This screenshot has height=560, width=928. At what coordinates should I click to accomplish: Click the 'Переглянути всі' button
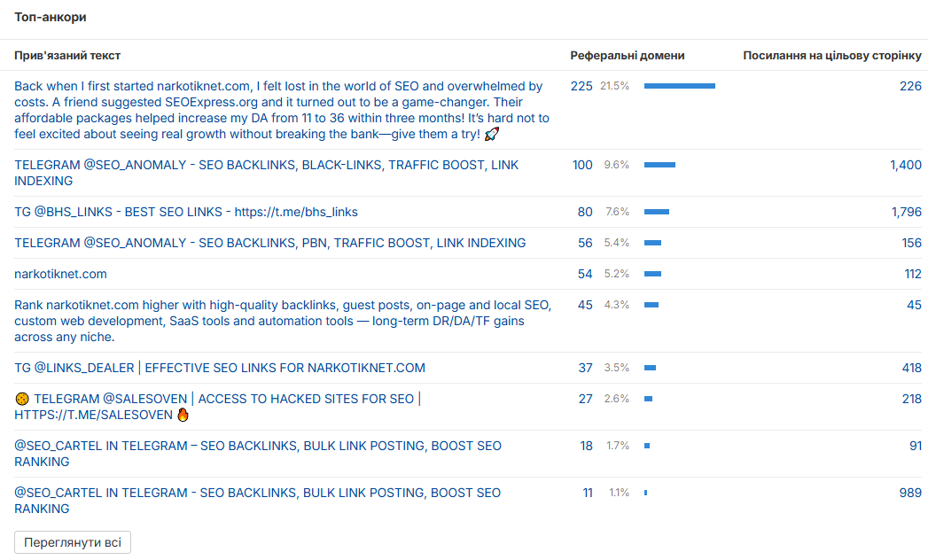click(x=73, y=542)
